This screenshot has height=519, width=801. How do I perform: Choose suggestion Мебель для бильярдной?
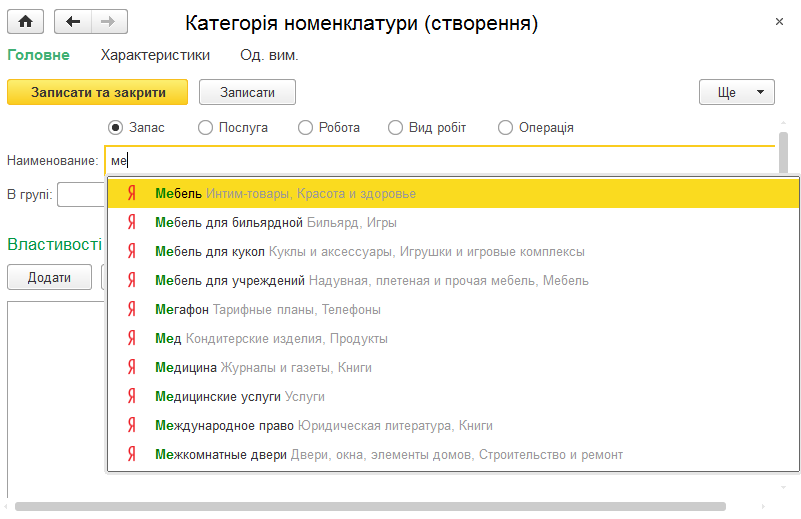pos(453,222)
